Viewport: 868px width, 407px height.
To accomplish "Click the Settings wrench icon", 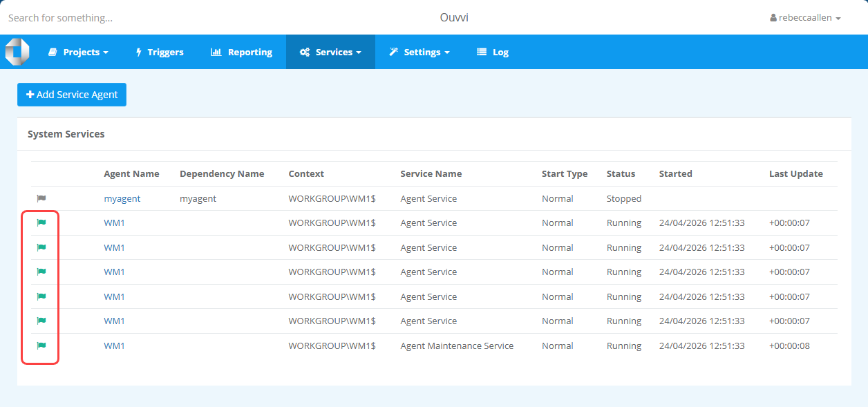I will (x=392, y=52).
